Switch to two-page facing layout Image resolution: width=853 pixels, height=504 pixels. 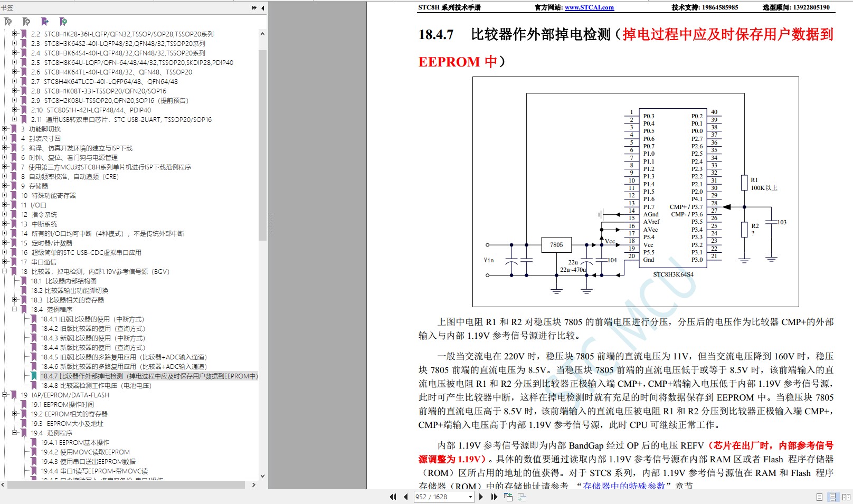[846, 497]
